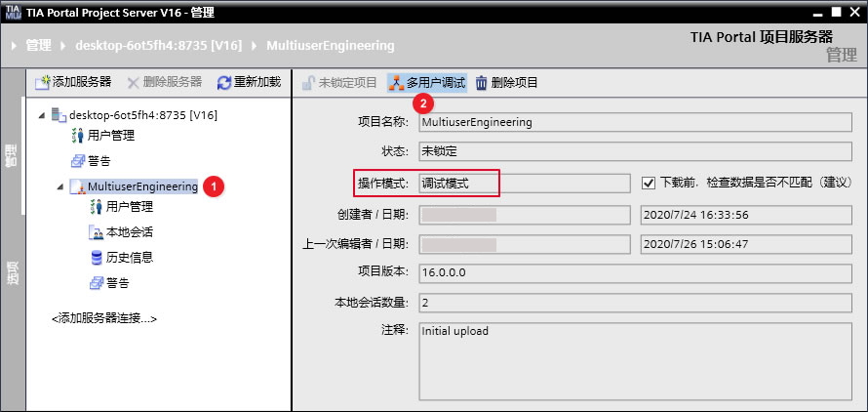868x412 pixels.
Task: Click the last edit date field 2020/7/26 15:06:47
Action: pos(746,244)
